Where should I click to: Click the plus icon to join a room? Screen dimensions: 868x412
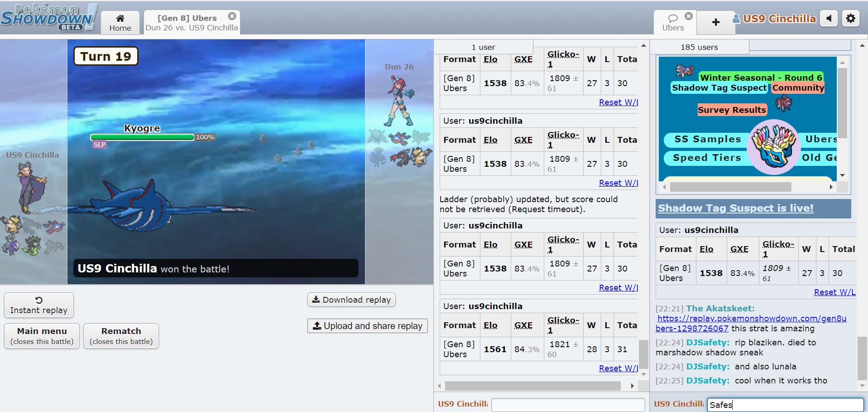[715, 22]
